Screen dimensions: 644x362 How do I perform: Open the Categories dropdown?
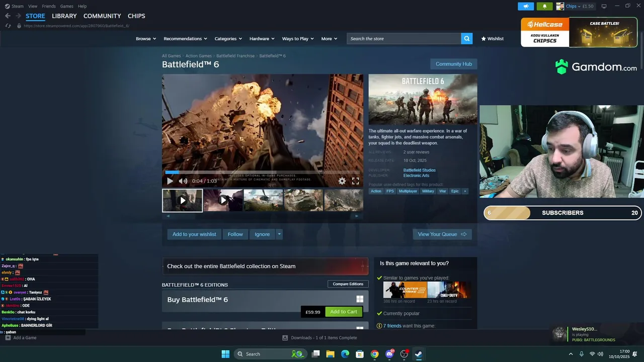coord(228,39)
